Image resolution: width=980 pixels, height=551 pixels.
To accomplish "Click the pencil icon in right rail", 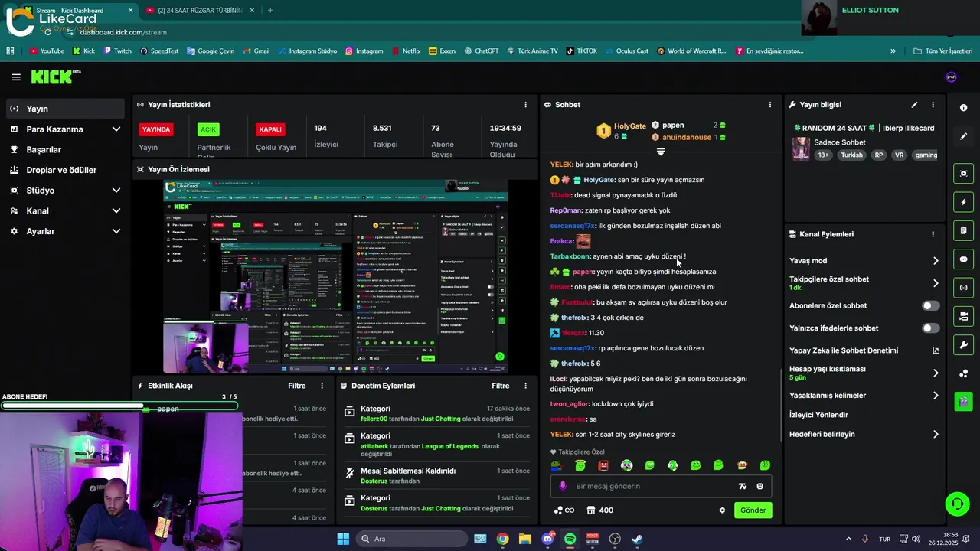I will [x=963, y=136].
